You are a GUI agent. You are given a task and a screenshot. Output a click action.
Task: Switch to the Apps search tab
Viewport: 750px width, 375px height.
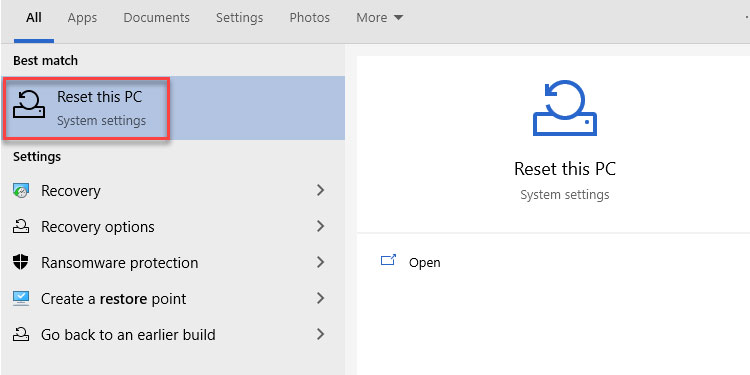tap(82, 18)
